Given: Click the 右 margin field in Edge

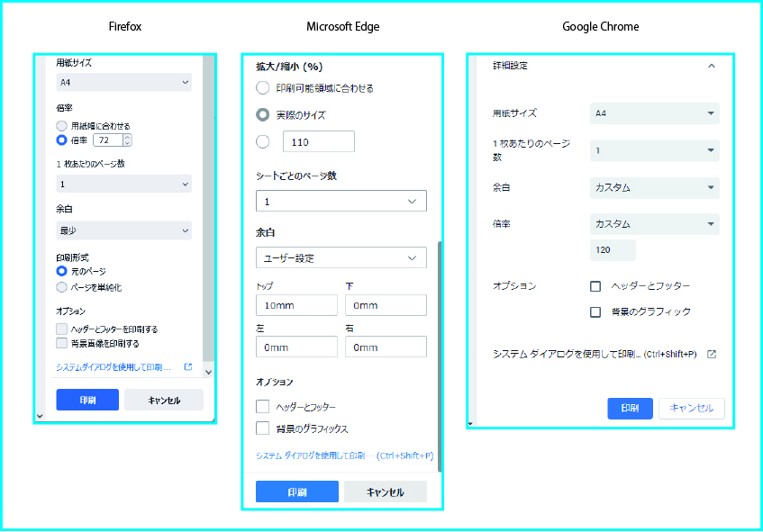Looking at the screenshot, I should [x=386, y=347].
